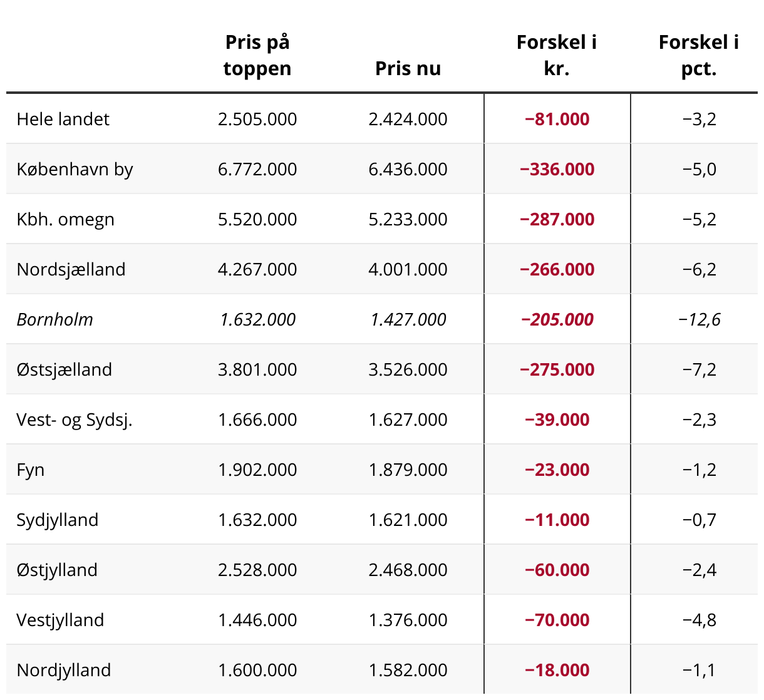Click the 'Vest- og Sydsj.' row label
This screenshot has width=764, height=700.
[75, 419]
